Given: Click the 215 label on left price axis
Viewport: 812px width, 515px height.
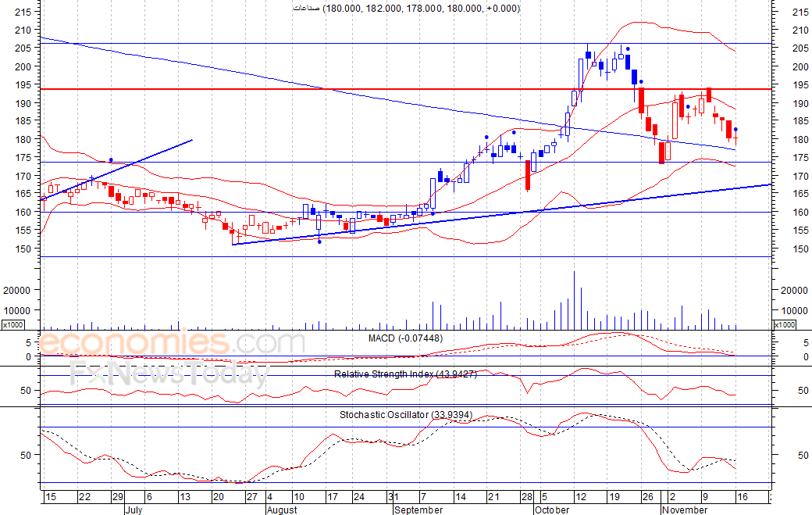Looking at the screenshot, I should click(x=23, y=13).
